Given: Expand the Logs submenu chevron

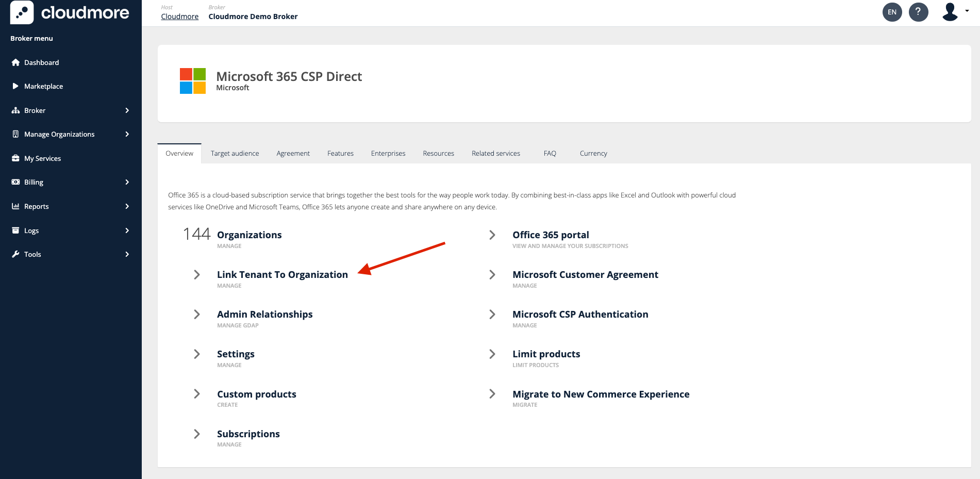Looking at the screenshot, I should (127, 230).
